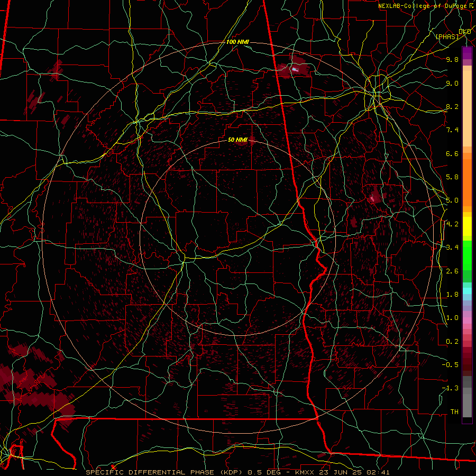Click the 9.8 value on color scale
Image resolution: width=476 pixels, height=476 pixels.
pyautogui.click(x=452, y=60)
